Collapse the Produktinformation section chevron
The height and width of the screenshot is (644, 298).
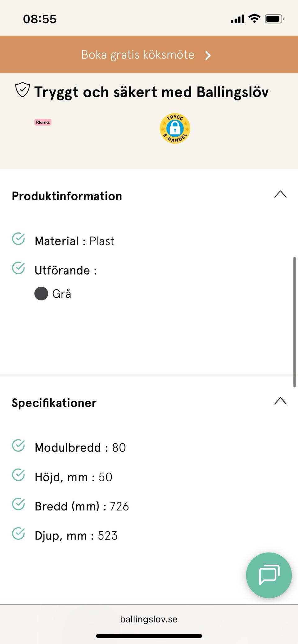click(280, 195)
